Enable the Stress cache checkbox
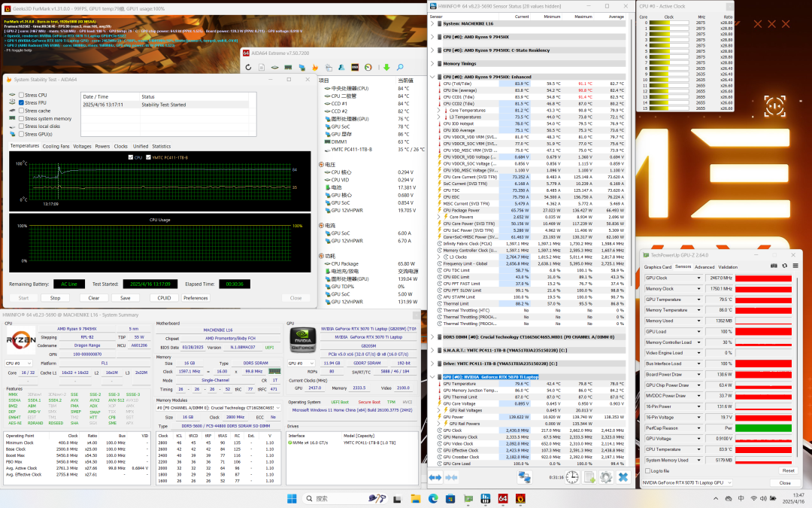 pyautogui.click(x=21, y=111)
